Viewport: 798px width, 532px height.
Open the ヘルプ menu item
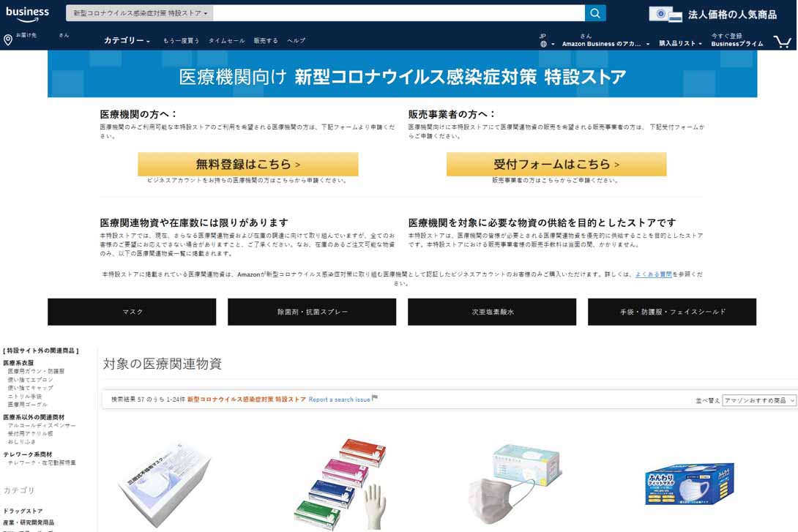tap(296, 41)
